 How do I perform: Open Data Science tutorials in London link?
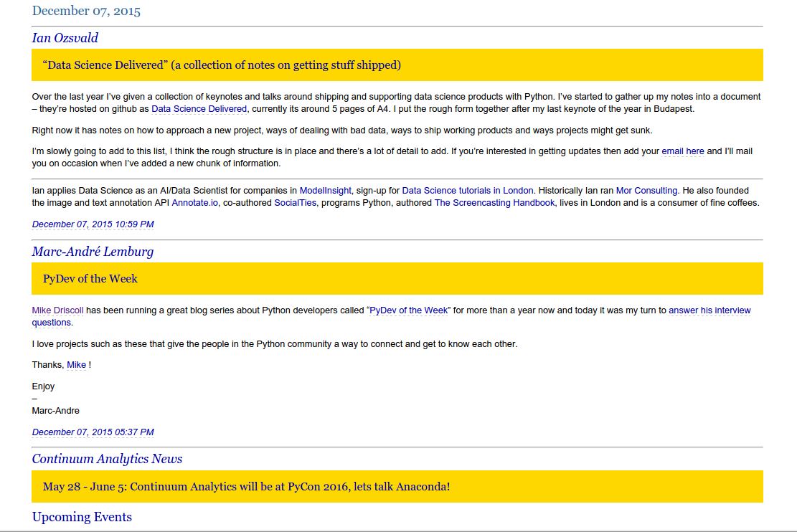click(x=468, y=191)
